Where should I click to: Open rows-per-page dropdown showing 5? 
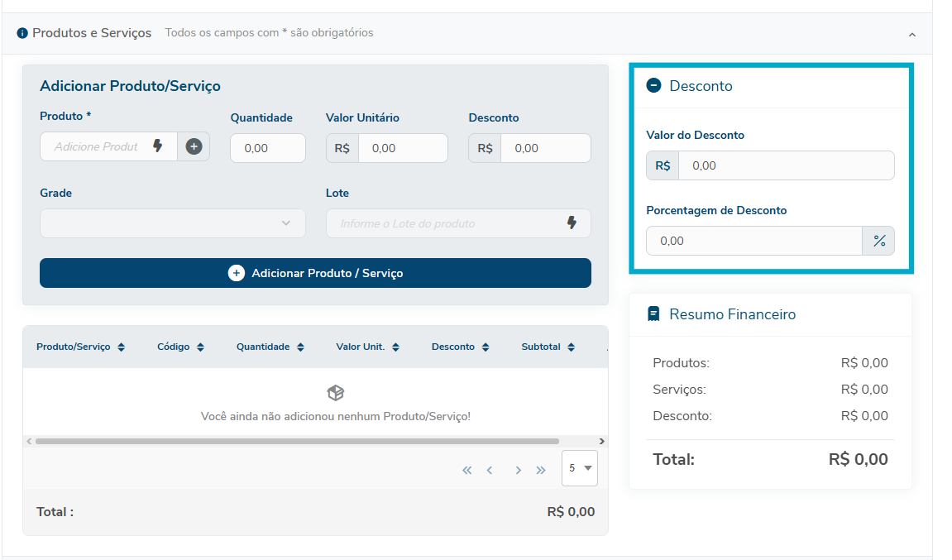(579, 468)
